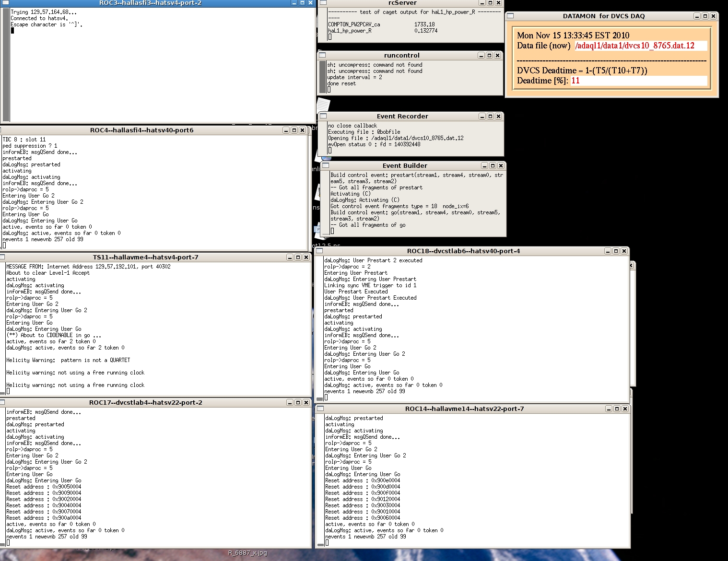
Task: Minimize the Event Builder window
Action: (x=484, y=165)
